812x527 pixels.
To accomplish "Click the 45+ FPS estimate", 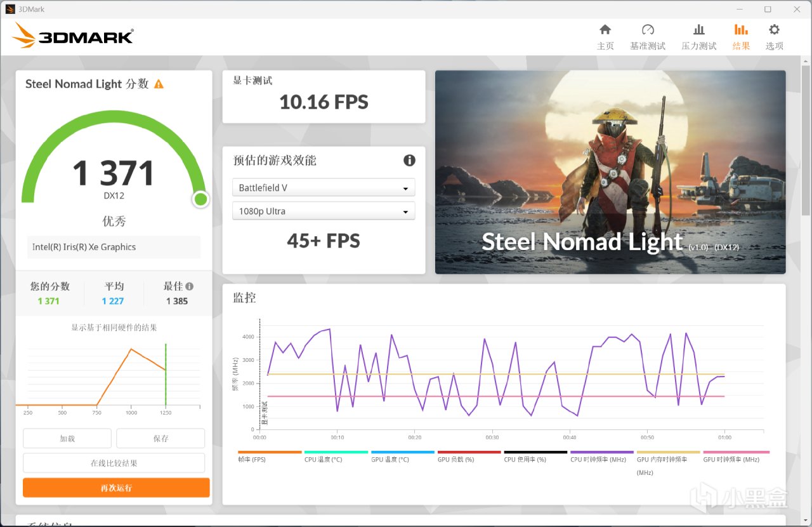I will click(x=324, y=241).
